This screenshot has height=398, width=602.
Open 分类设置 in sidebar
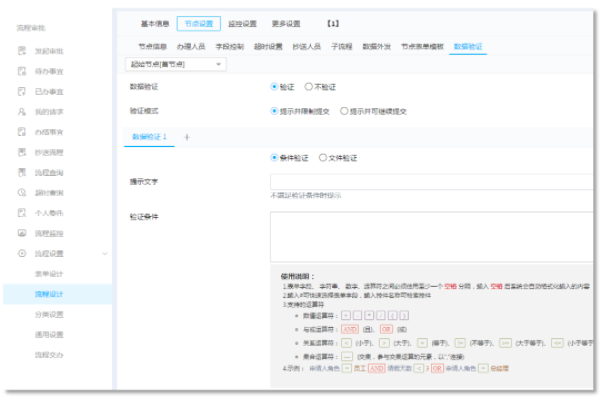[49, 314]
